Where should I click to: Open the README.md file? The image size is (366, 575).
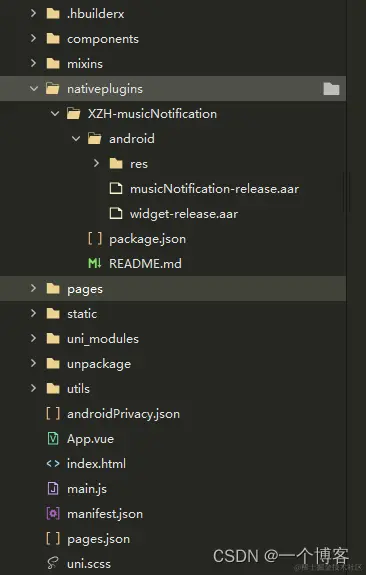(145, 263)
